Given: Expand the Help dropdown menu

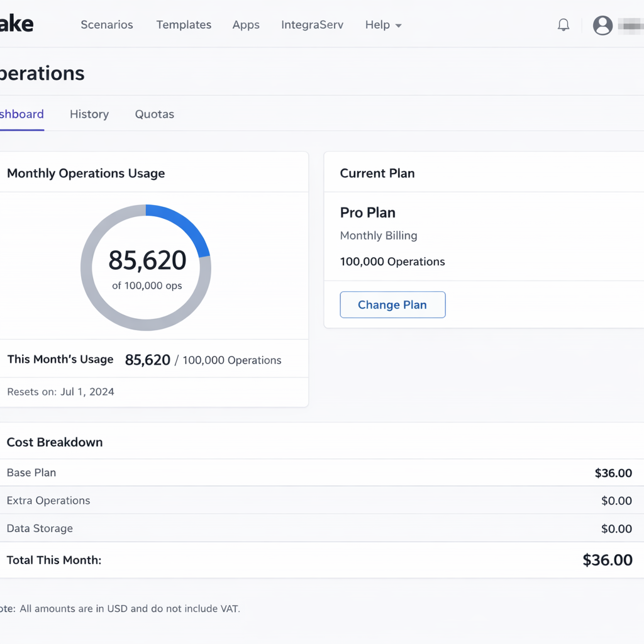Looking at the screenshot, I should (383, 25).
